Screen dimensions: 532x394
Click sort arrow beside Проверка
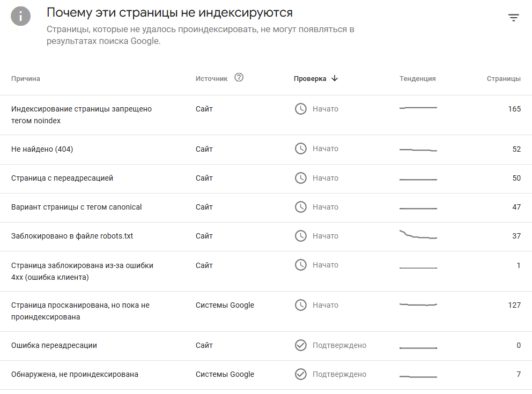[x=335, y=78]
